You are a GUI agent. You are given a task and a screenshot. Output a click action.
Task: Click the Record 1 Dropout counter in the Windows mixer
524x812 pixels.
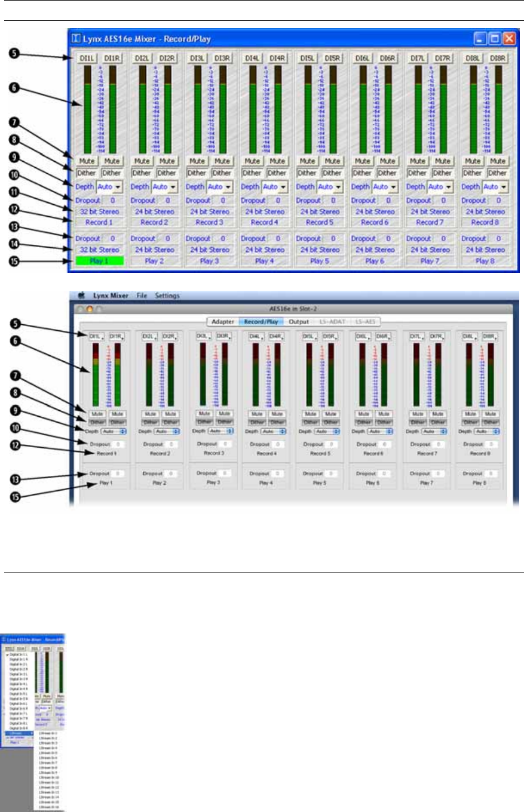tap(111, 201)
